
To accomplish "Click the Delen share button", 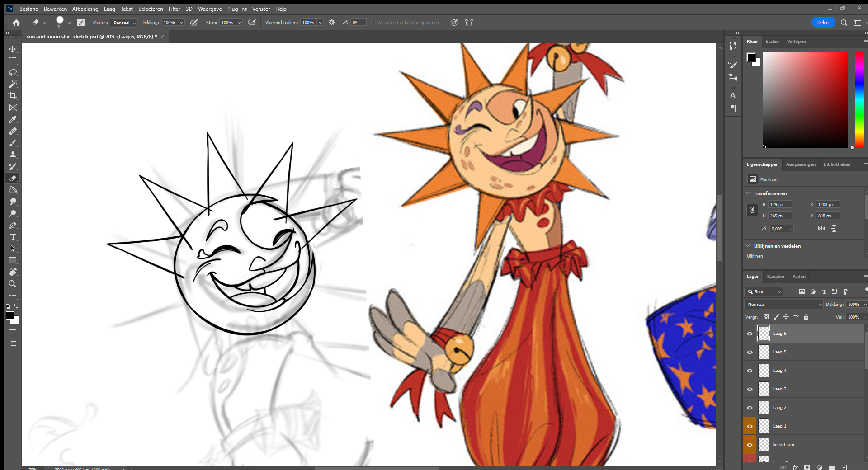I will click(x=823, y=23).
